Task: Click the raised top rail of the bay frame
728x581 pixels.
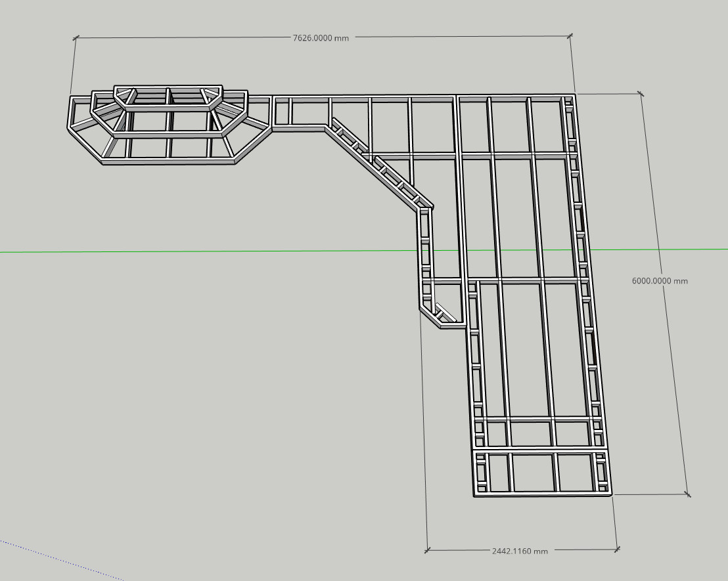Action: [x=168, y=88]
